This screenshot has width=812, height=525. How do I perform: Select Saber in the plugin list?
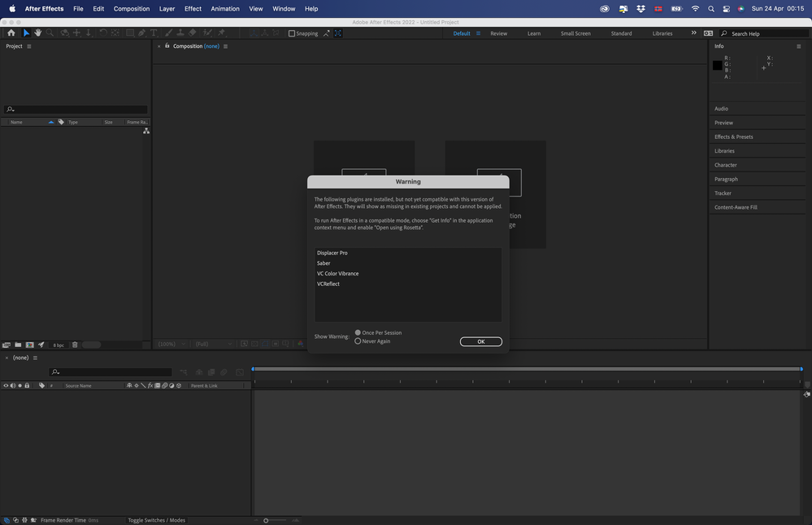point(323,263)
